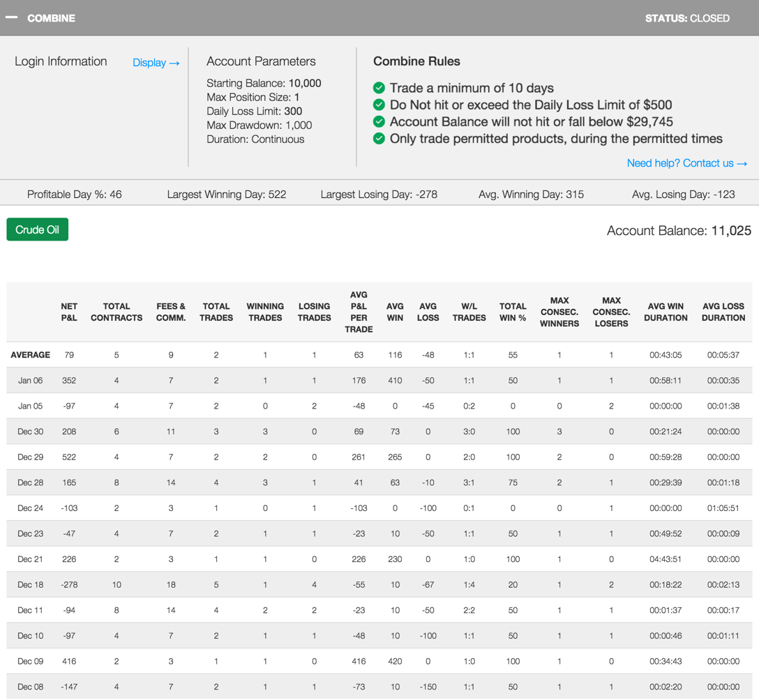
Task: Click the TOTAL WIN % column header
Action: point(513,312)
